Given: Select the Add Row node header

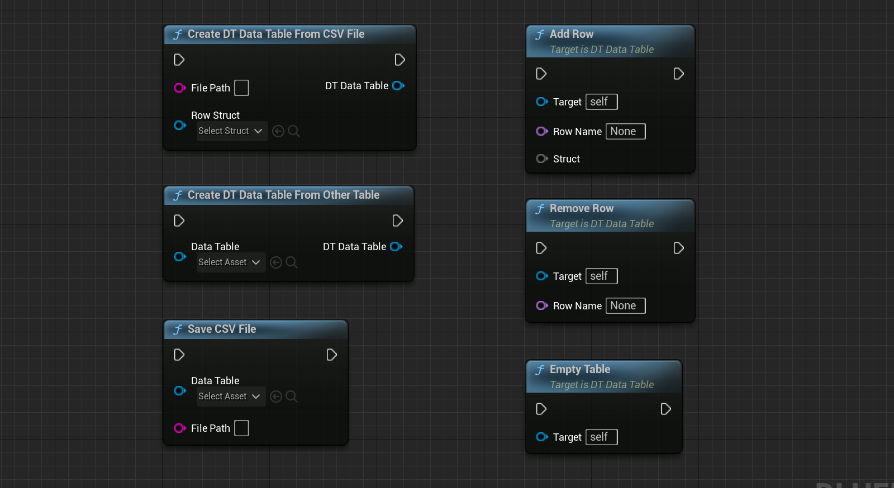Looking at the screenshot, I should (x=610, y=42).
